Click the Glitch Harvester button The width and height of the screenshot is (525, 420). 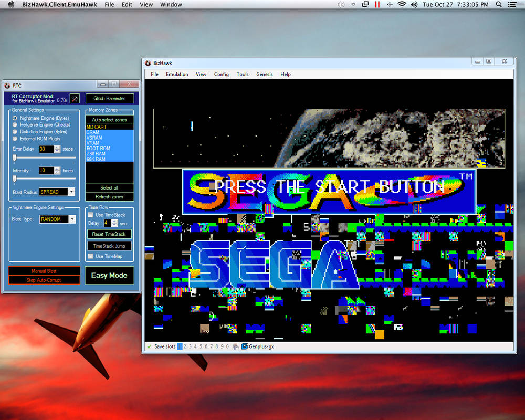tap(110, 99)
